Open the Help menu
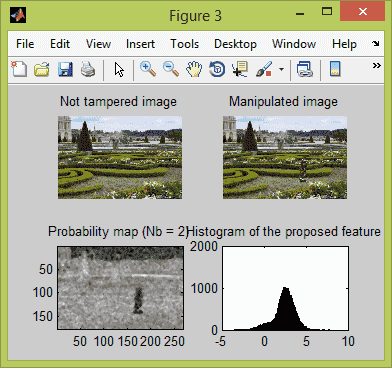The image size is (392, 368). tap(344, 44)
